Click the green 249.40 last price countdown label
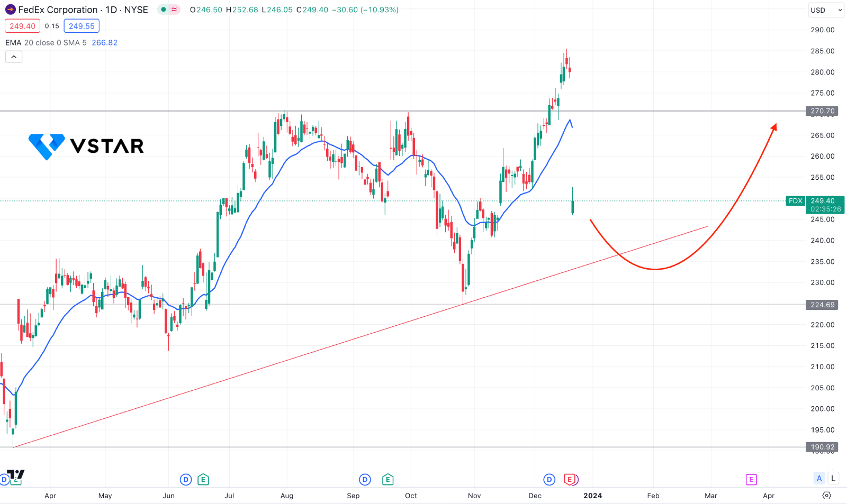Image resolution: width=847 pixels, height=504 pixels. [825, 205]
